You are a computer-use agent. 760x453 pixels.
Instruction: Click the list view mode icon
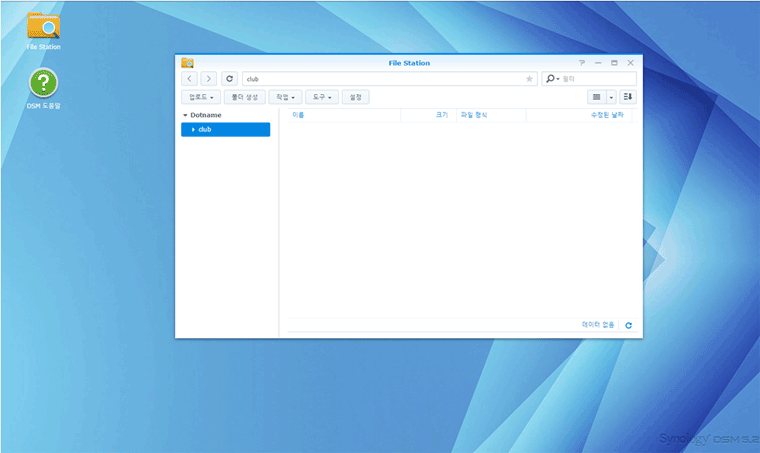pyautogui.click(x=596, y=97)
